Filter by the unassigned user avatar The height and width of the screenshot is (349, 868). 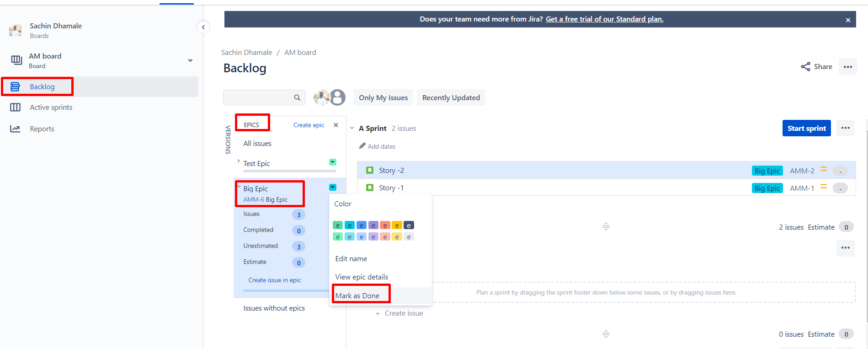pyautogui.click(x=338, y=97)
